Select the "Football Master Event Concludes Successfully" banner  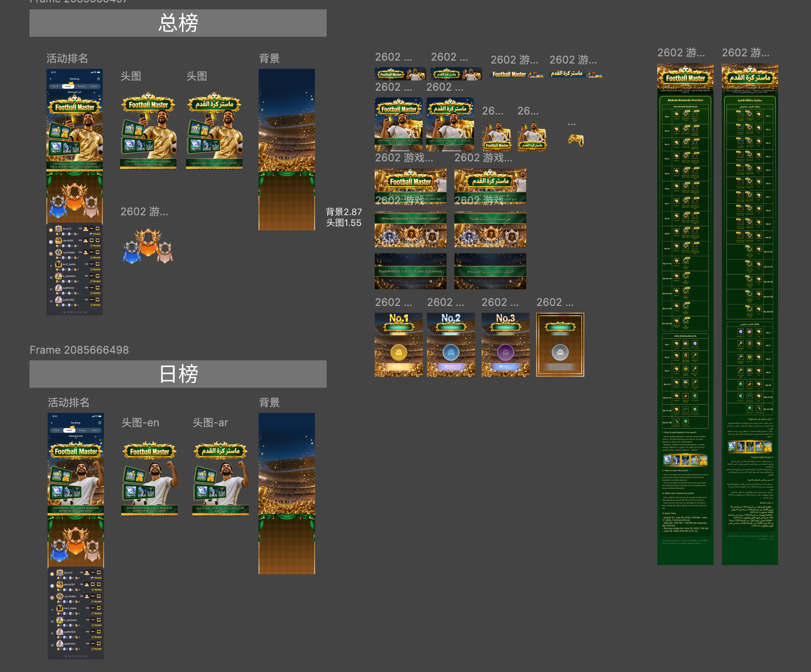[x=411, y=271]
